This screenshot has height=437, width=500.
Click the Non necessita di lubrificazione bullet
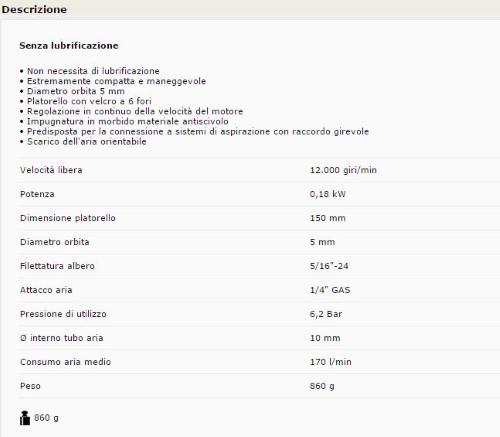coord(93,71)
